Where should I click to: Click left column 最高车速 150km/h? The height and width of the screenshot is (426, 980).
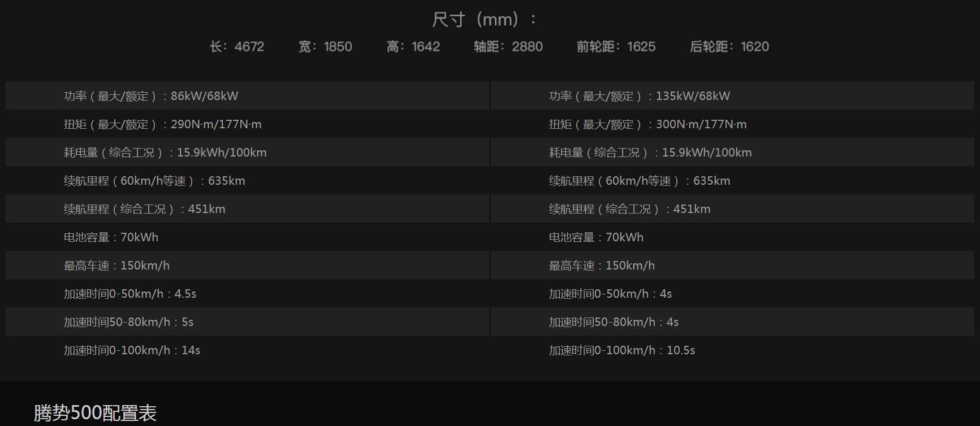[247, 265]
